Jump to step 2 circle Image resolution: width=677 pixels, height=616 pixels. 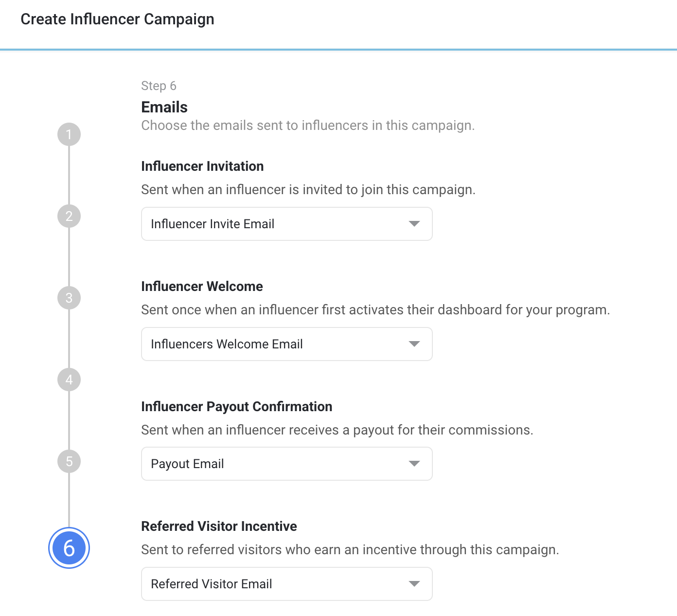click(69, 216)
